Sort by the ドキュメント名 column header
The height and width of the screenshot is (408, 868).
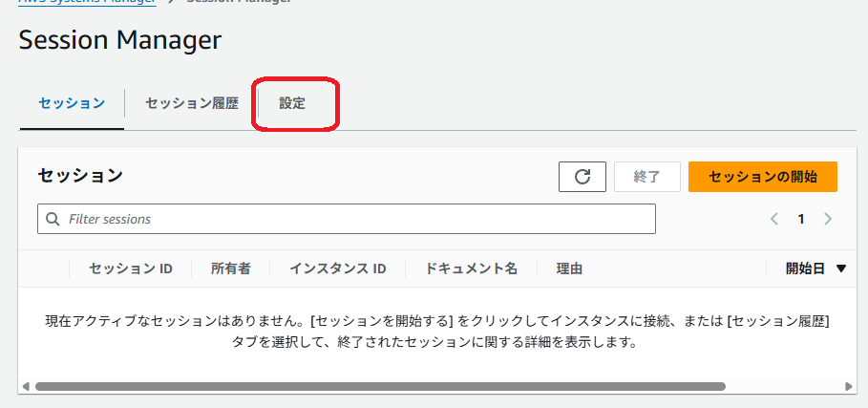click(x=471, y=269)
